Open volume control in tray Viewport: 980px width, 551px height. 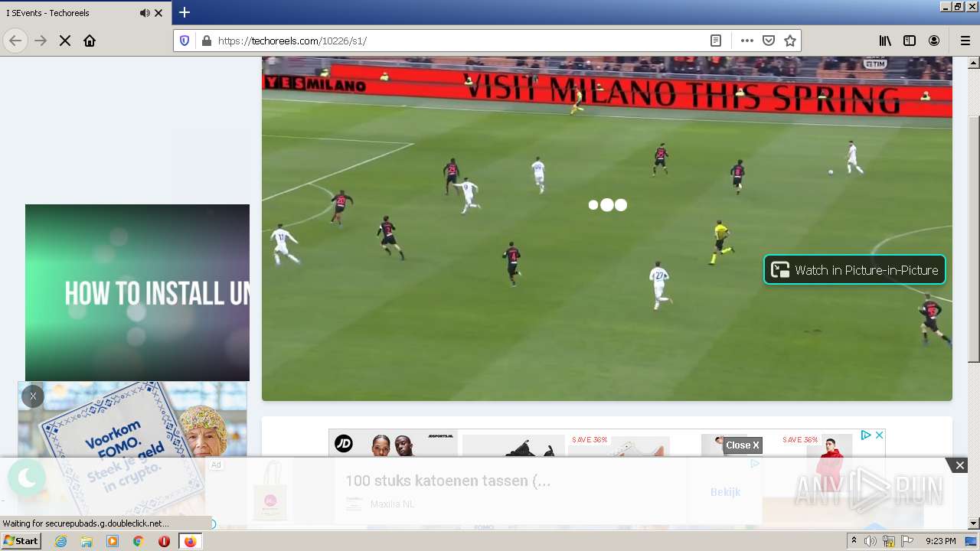(871, 541)
